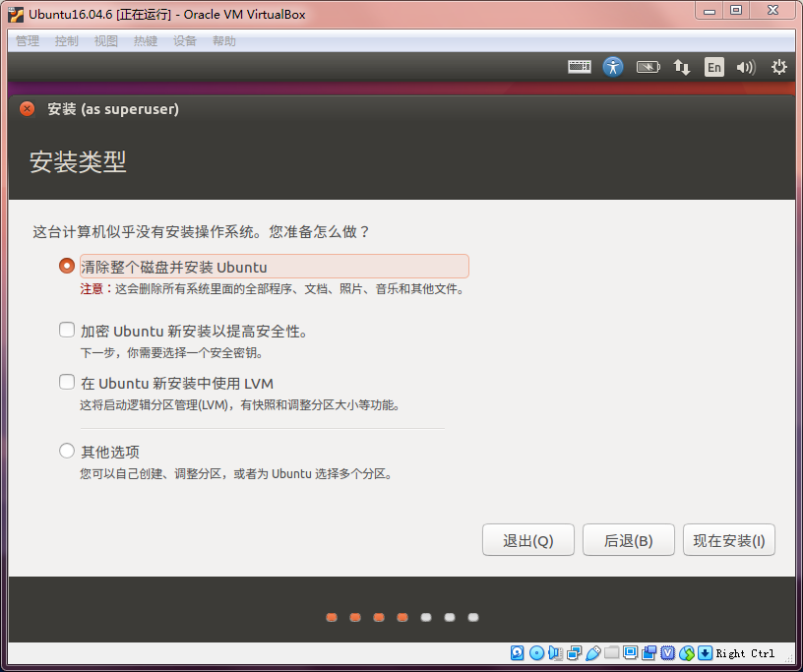Open the keyboard layout indicator in top panel
The height and width of the screenshot is (672, 803).
coord(580,67)
